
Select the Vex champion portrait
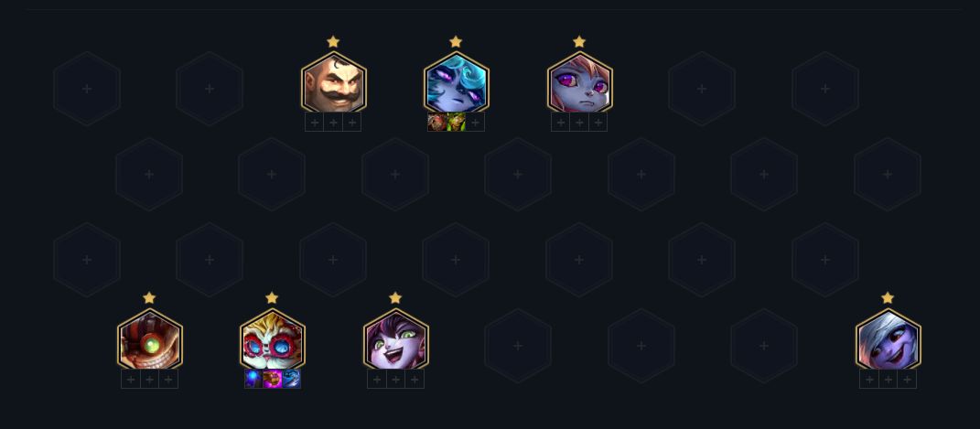point(457,82)
